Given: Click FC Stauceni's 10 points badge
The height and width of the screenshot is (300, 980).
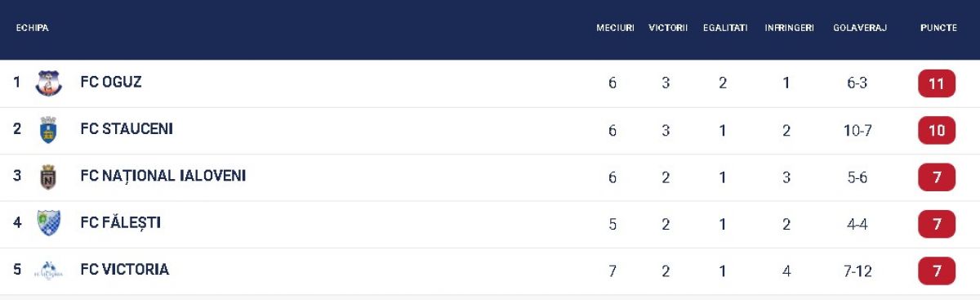Looking at the screenshot, I should click(937, 130).
